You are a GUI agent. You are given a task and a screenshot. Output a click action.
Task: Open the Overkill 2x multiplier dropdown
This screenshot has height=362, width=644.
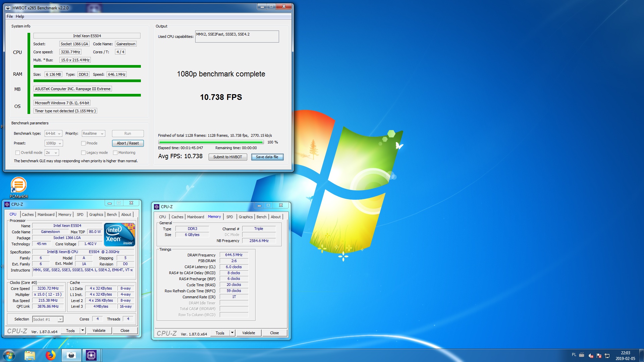pyautogui.click(x=52, y=153)
